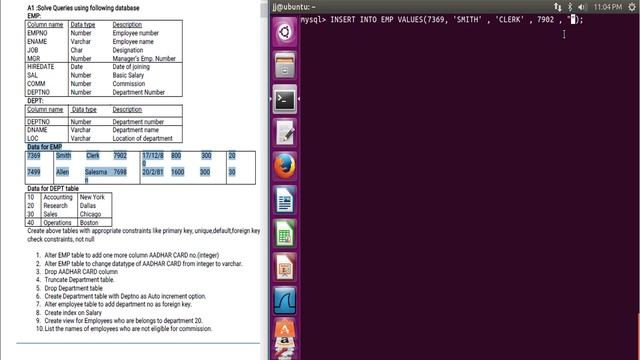Open the clock showing 11:04 PM
Screen dimensions: 640x360
coord(608,7)
